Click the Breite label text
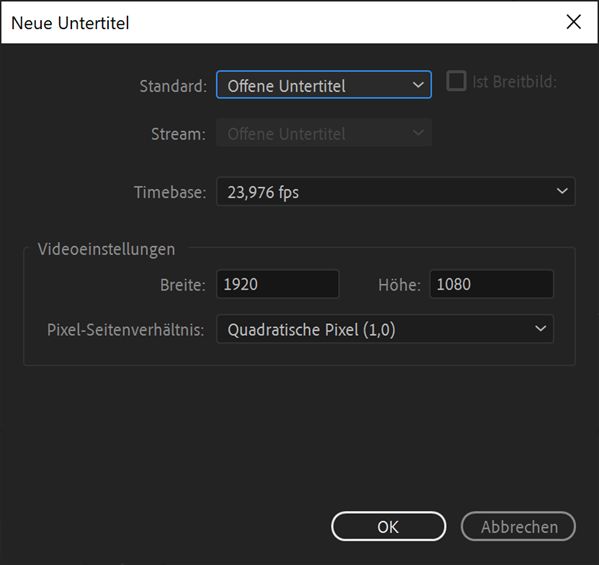This screenshot has width=599, height=565. click(183, 285)
